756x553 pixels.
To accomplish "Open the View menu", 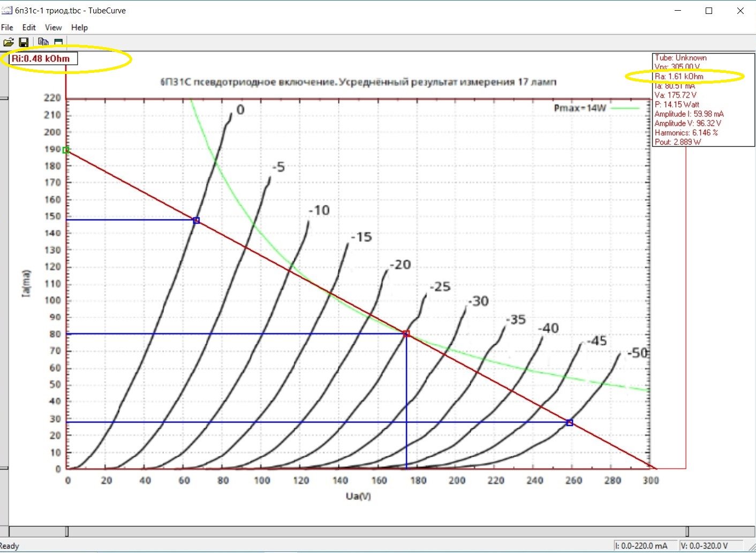I will tap(53, 27).
